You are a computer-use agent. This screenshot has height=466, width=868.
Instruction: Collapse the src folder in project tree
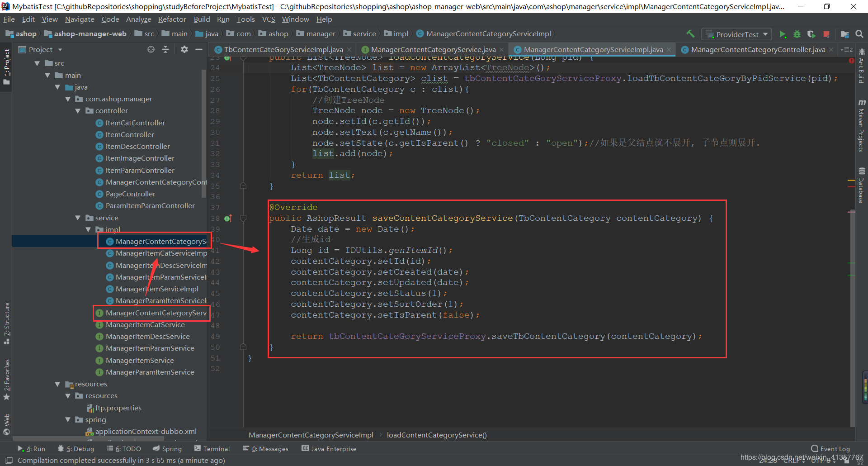(x=37, y=63)
